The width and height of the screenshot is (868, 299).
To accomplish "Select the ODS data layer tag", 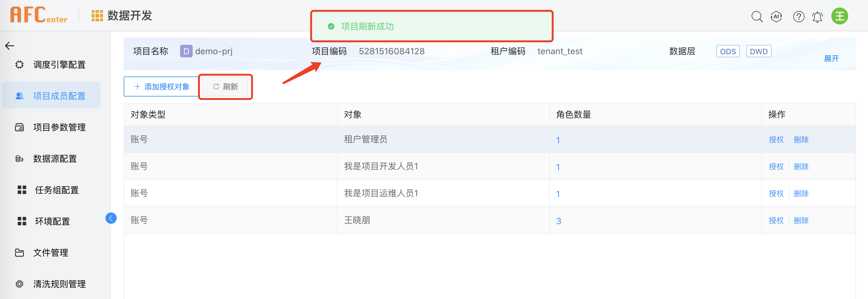I will tap(728, 51).
